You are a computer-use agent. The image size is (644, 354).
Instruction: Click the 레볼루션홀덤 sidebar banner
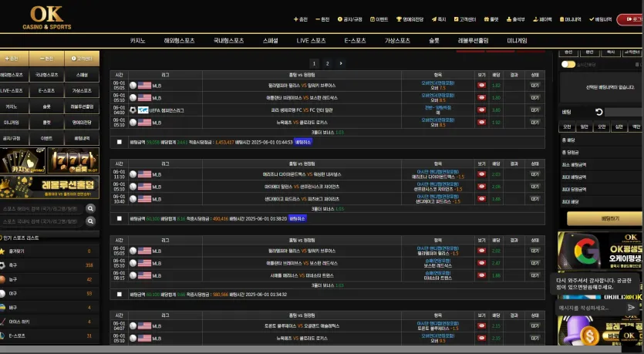[x=49, y=187]
